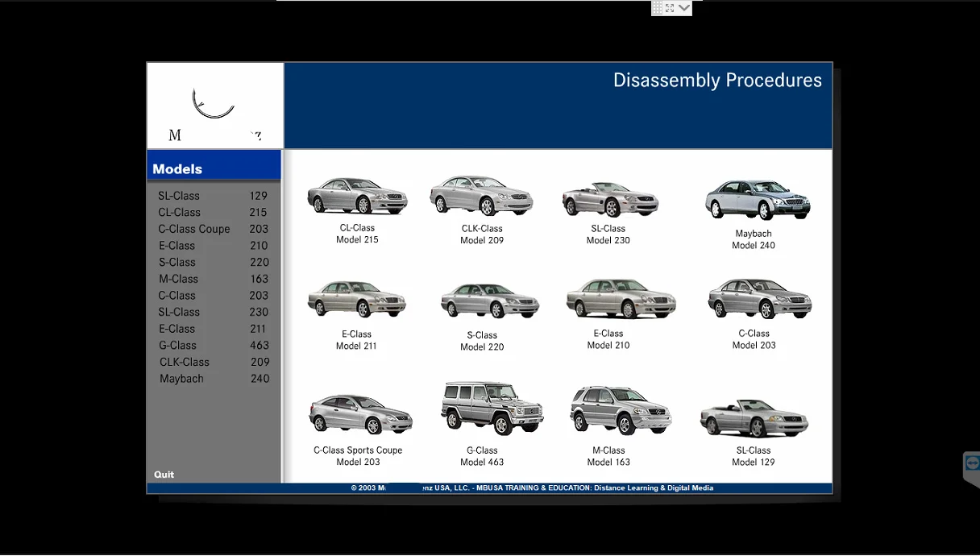Click the 'Model 220' caption text
Screen dimensions: 980x556
click(x=482, y=347)
